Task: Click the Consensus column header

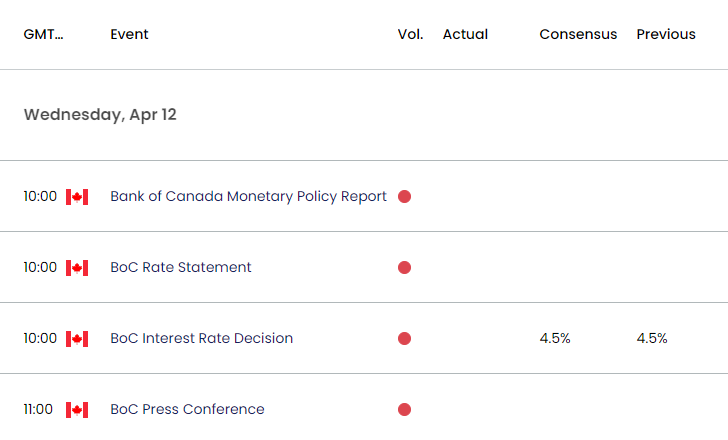Action: coord(578,34)
